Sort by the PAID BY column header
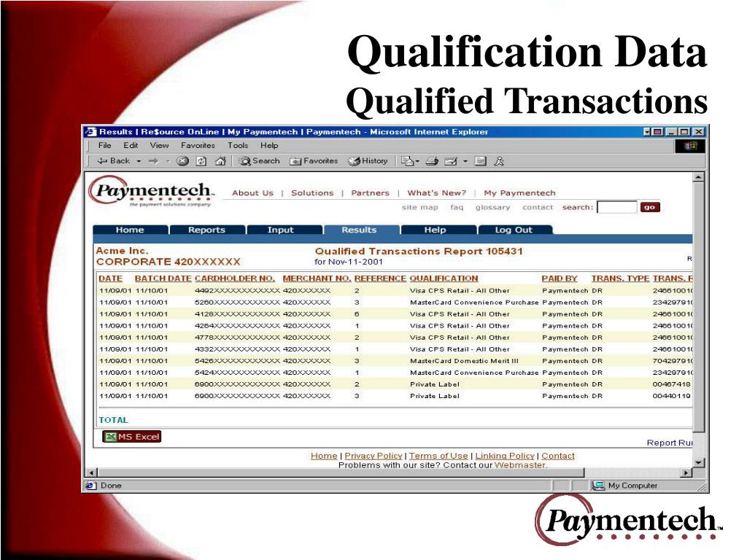The height and width of the screenshot is (560, 747). (560, 279)
